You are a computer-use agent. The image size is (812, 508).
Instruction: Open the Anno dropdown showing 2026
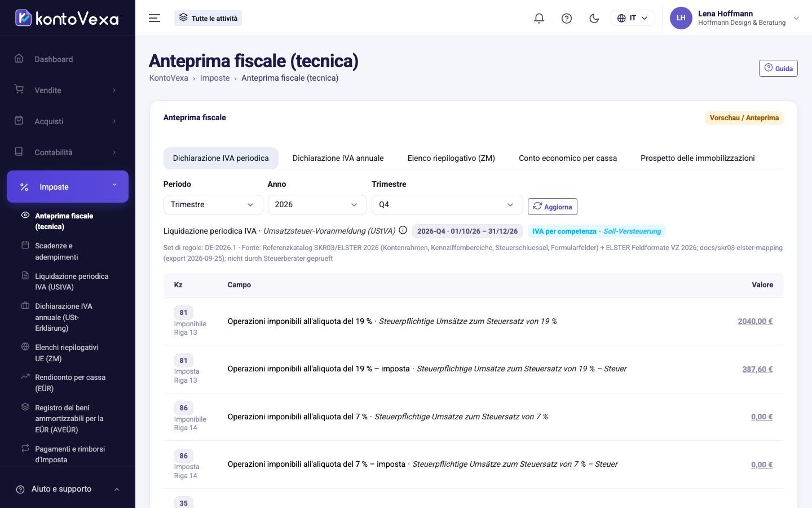317,204
